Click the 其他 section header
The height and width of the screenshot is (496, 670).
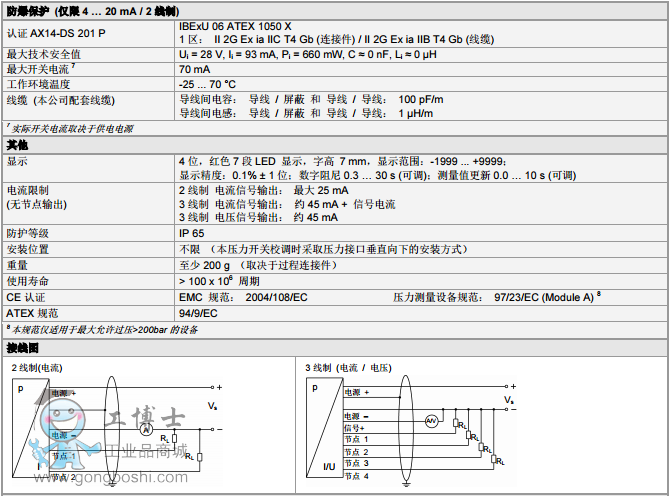coord(18,145)
